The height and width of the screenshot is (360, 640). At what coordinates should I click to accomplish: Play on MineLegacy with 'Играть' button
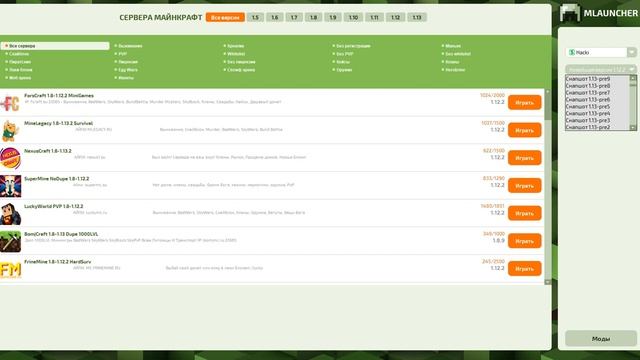[x=524, y=130]
